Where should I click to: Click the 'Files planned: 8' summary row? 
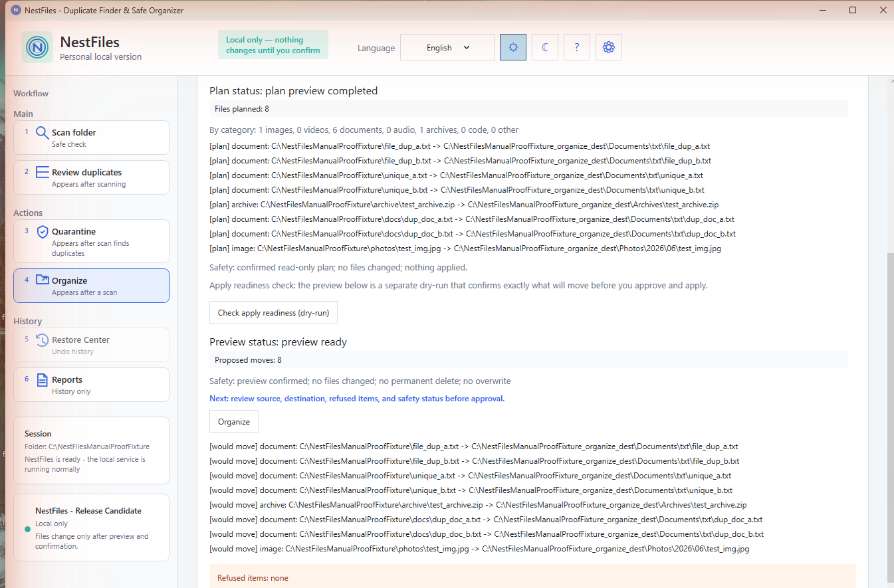tap(528, 108)
